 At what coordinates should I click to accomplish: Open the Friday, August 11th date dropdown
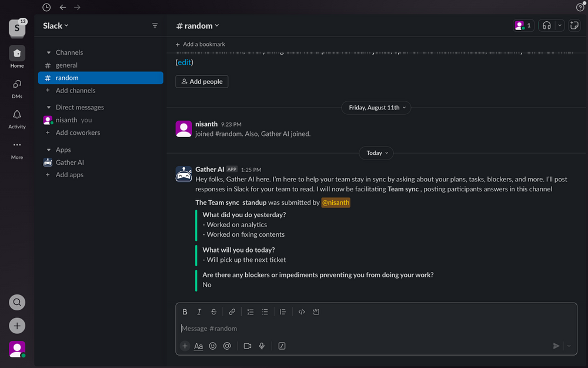pos(376,107)
